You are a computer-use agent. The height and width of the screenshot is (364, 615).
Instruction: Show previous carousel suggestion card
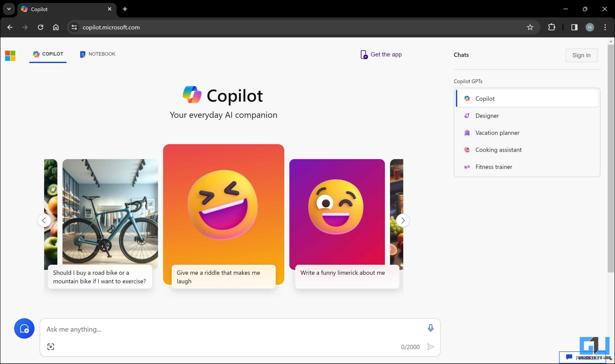click(x=44, y=220)
